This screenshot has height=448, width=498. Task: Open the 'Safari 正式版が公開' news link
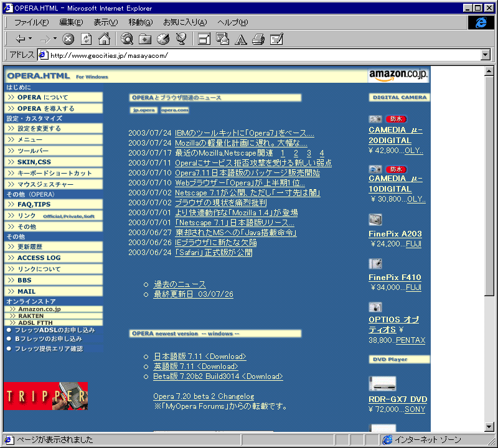click(x=214, y=253)
